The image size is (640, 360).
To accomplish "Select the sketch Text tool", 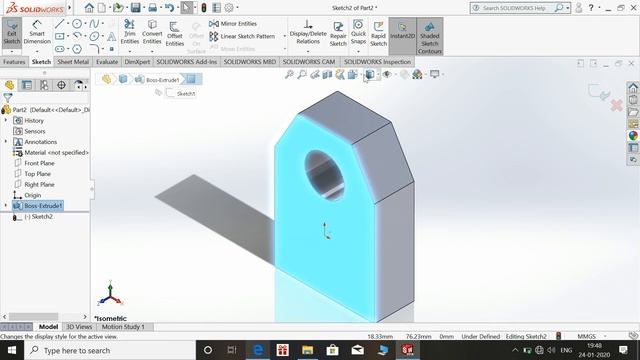I will pos(111,37).
